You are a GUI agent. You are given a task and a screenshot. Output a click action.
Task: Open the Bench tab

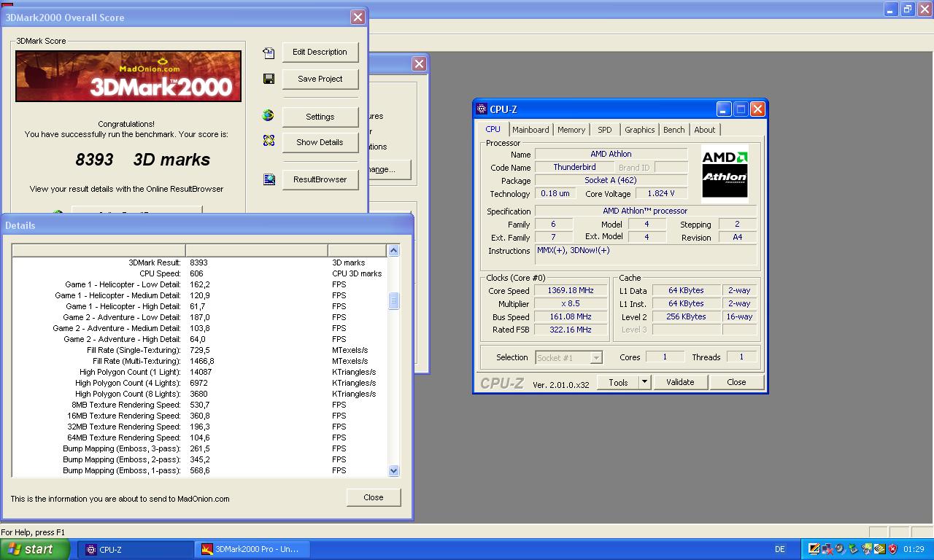coord(674,130)
